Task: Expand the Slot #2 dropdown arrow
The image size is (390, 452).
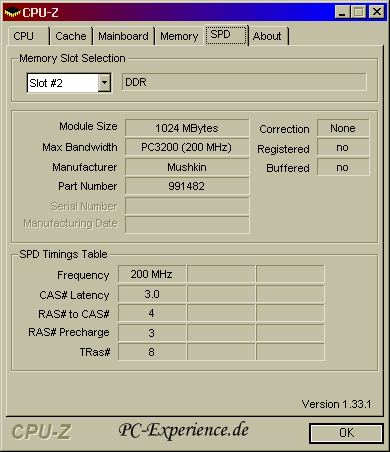Action: (104, 82)
